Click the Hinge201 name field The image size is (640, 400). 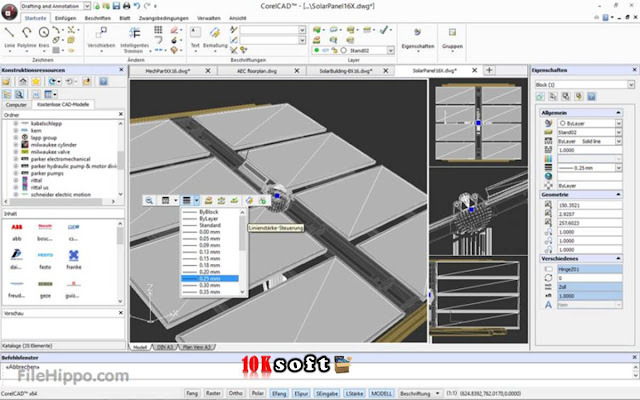point(589,269)
